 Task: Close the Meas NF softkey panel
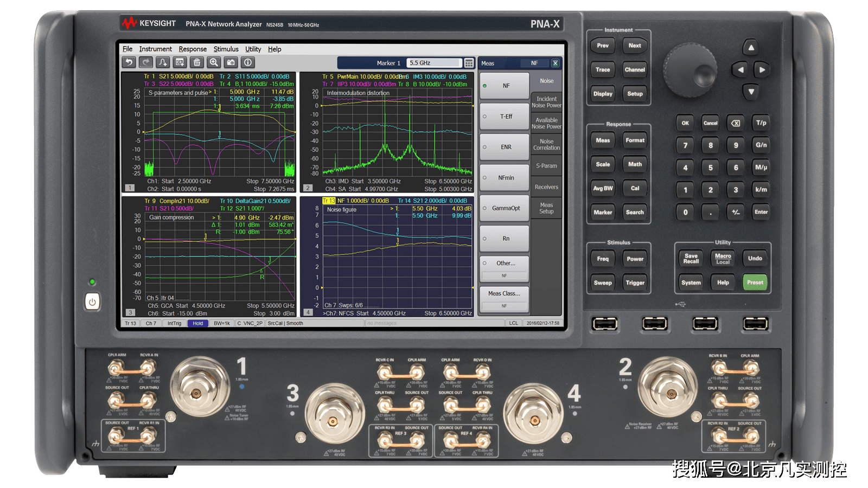click(x=555, y=63)
